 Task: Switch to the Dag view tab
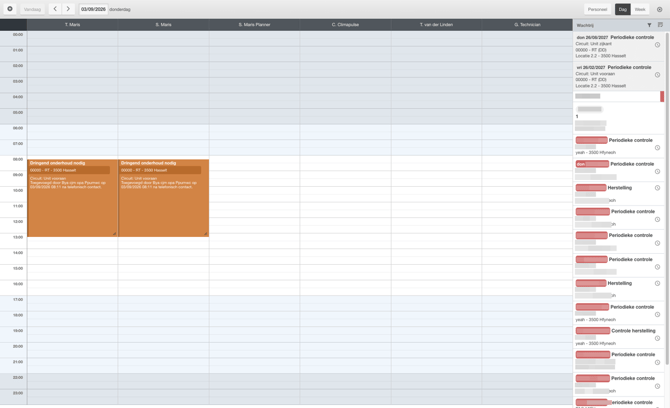(623, 9)
